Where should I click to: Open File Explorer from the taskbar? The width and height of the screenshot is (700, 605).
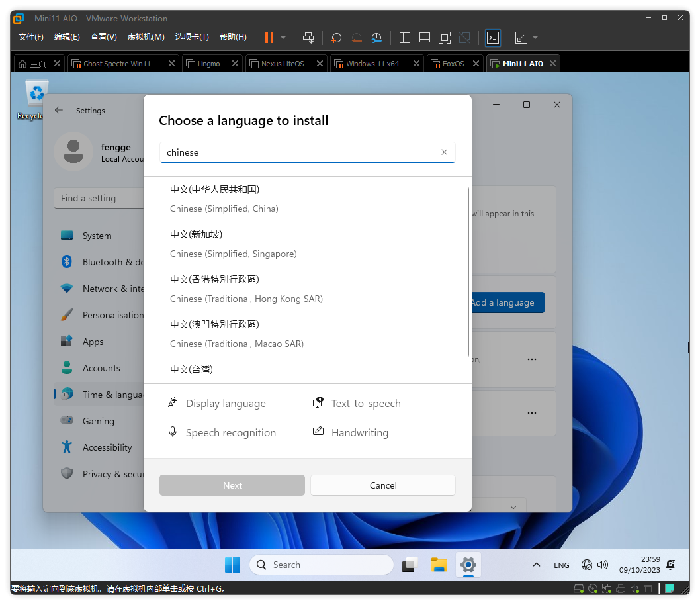(439, 565)
